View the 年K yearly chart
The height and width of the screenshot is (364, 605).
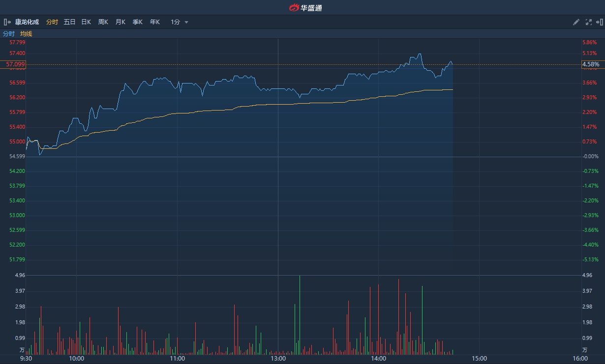tap(154, 22)
